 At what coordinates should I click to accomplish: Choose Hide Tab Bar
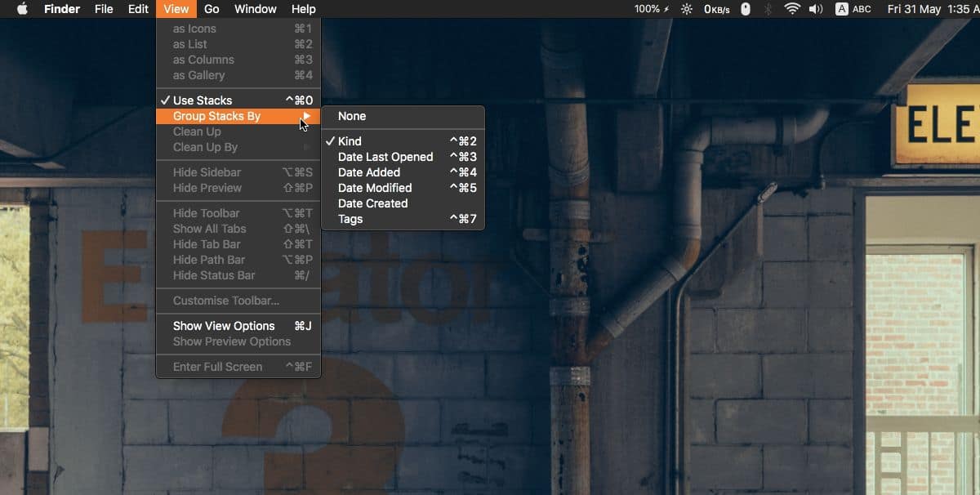click(238, 244)
